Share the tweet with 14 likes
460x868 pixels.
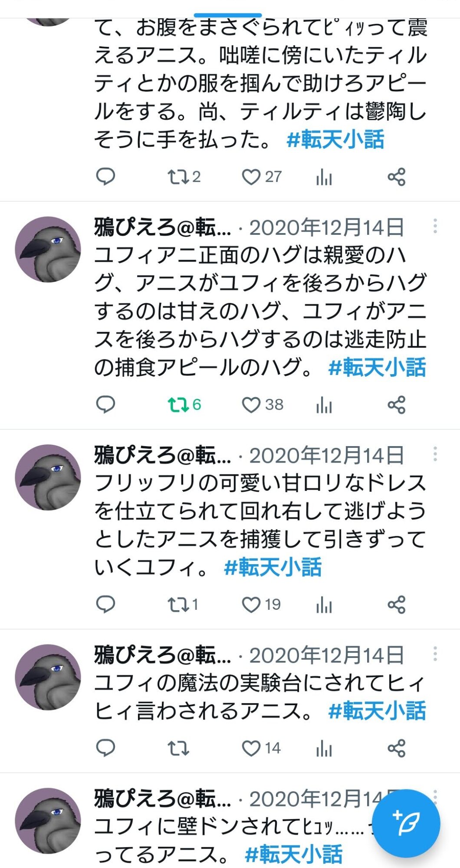click(x=396, y=748)
